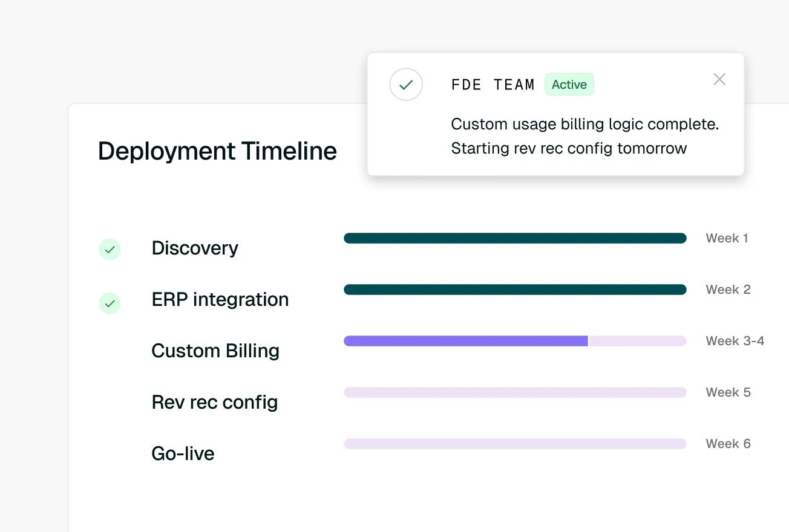Viewport: 789px width, 532px height.
Task: Click the Week 6 label
Action: (x=728, y=444)
